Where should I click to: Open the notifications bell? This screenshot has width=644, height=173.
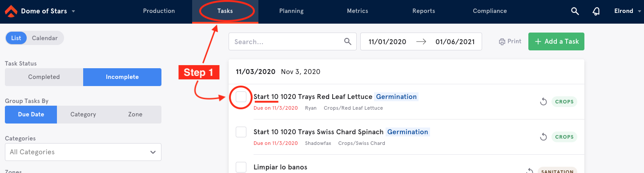click(596, 11)
